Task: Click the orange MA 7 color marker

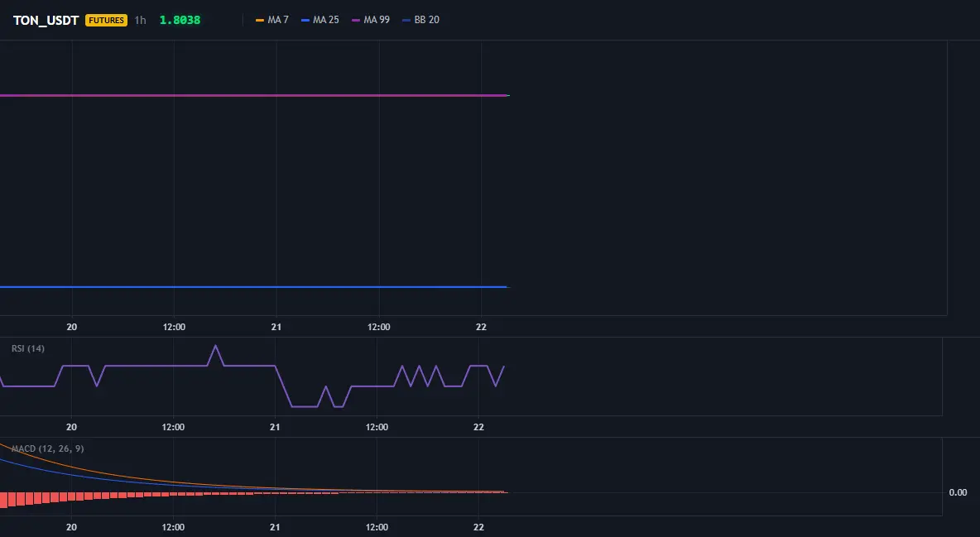Action: 260,20
